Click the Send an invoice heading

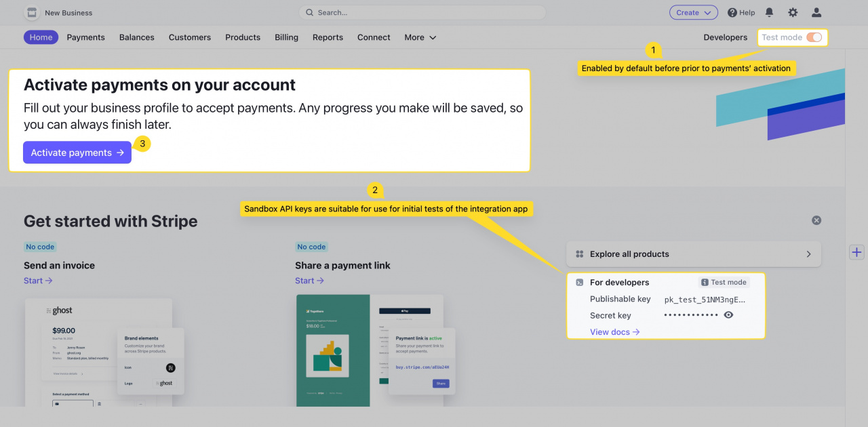click(x=59, y=266)
